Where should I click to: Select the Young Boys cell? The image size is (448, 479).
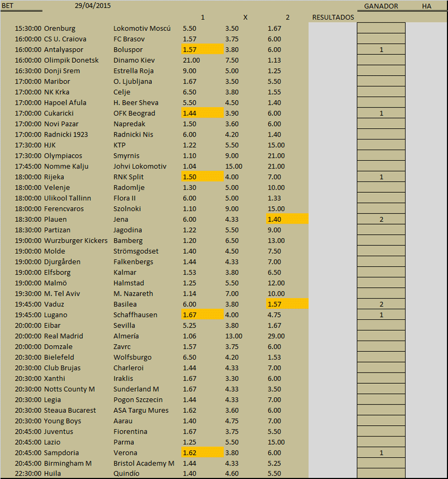pos(63,421)
